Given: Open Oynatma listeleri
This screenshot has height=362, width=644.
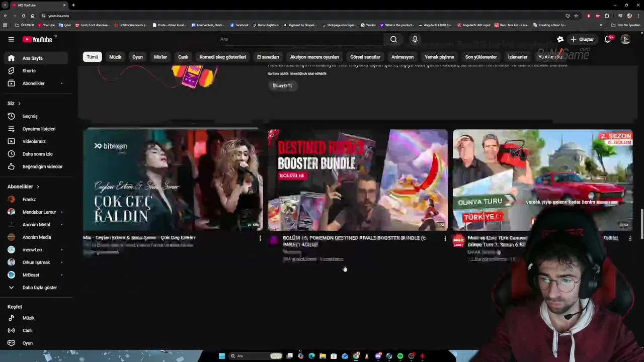Looking at the screenshot, I should coord(35,129).
